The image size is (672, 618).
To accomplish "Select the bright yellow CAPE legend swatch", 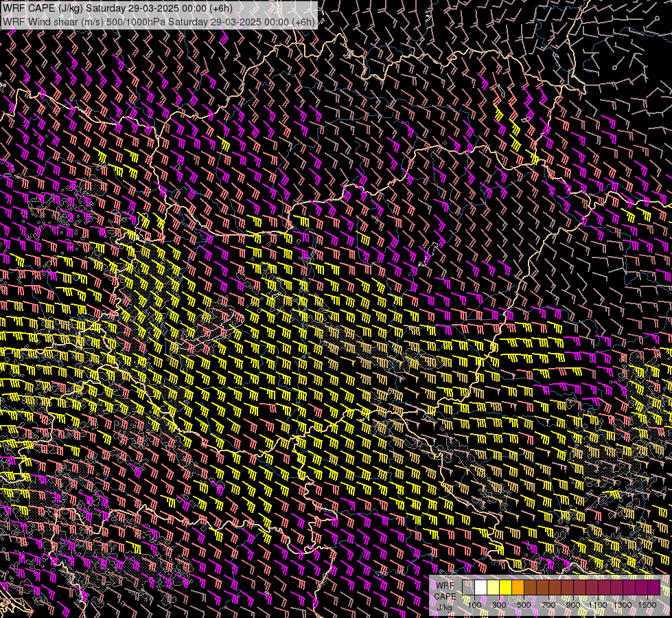I will pyautogui.click(x=505, y=587).
